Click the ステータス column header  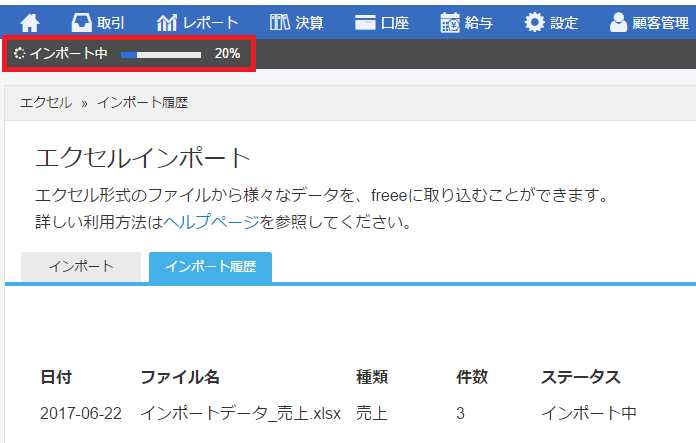pos(581,377)
